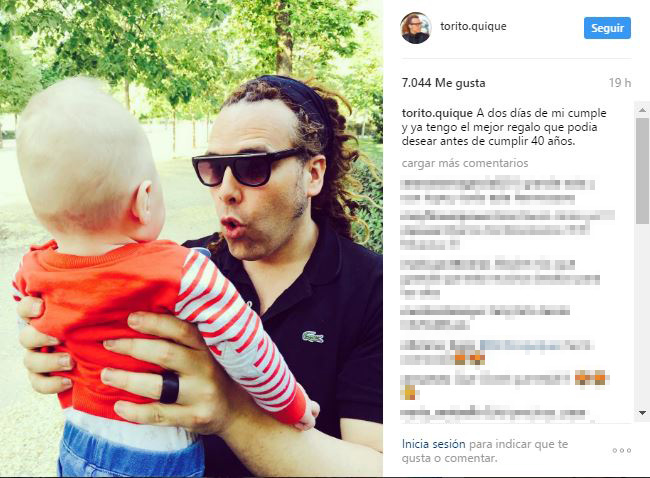Click the caption text about 40 años

(504, 127)
